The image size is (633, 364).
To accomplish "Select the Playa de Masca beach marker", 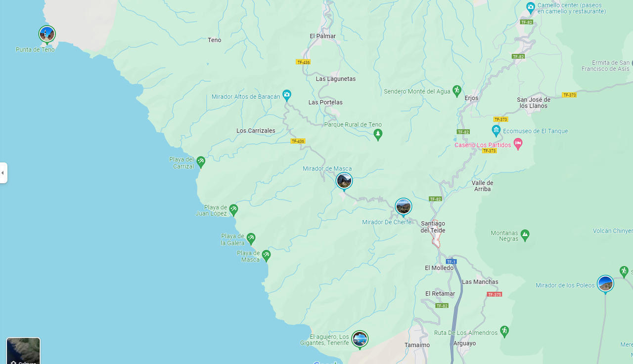I will [266, 255].
